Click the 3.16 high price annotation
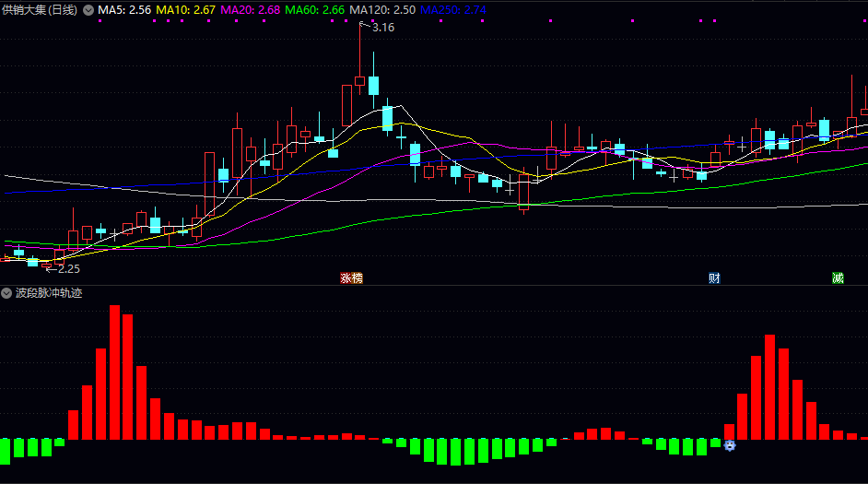Image resolution: width=868 pixels, height=484 pixels. tap(383, 27)
